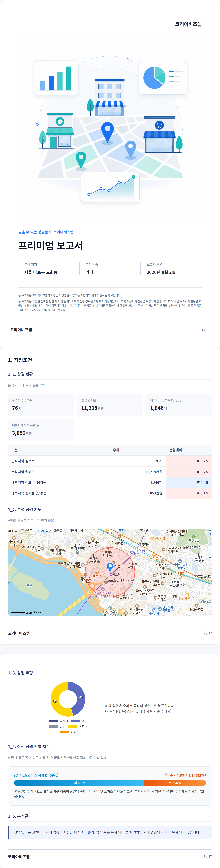Screen dimensions: 220x868
Task: Click the kakao logo on the map
Action: [x=38, y=612]
